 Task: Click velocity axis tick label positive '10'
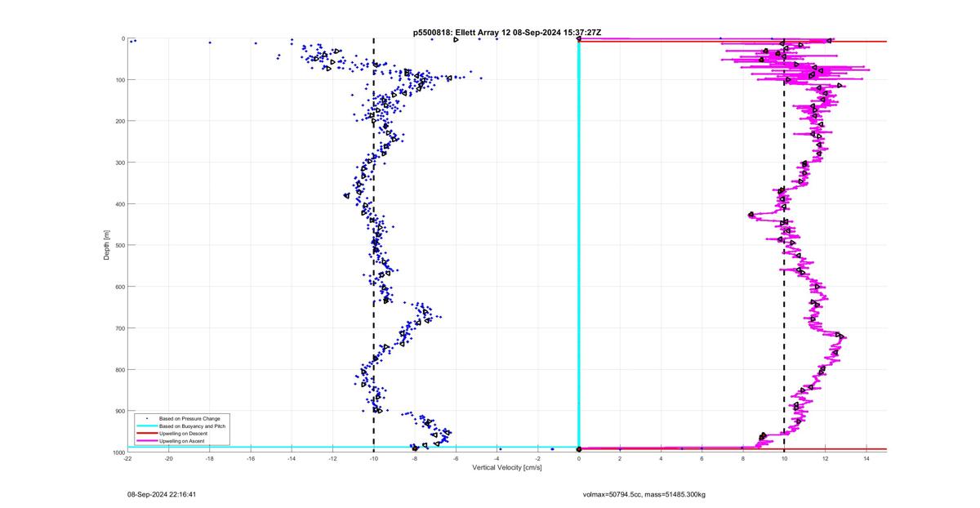coord(784,458)
